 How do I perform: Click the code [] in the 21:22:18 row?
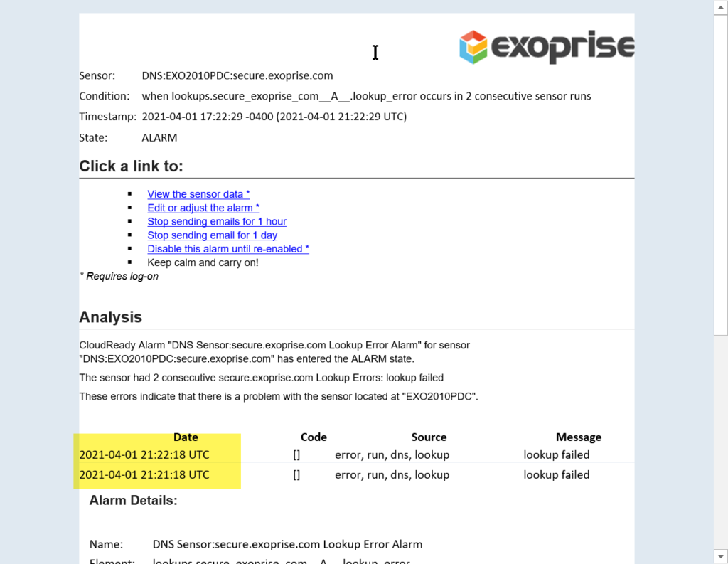pos(296,454)
